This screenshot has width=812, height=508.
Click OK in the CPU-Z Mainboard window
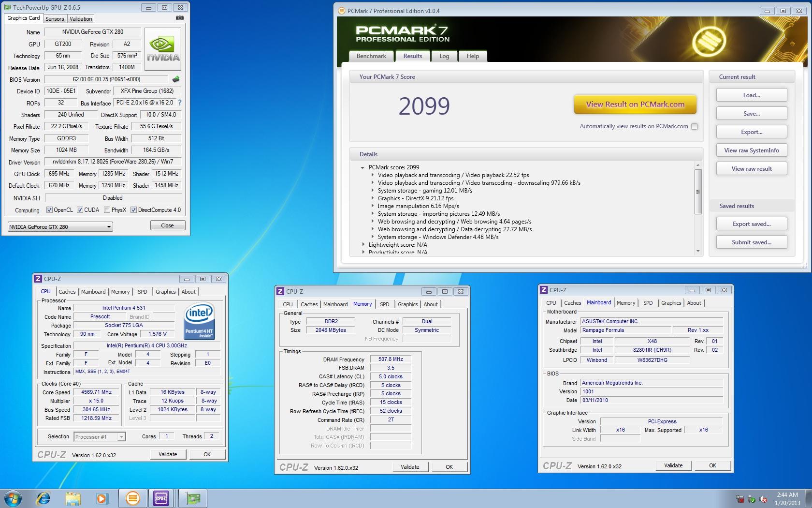coord(712,465)
